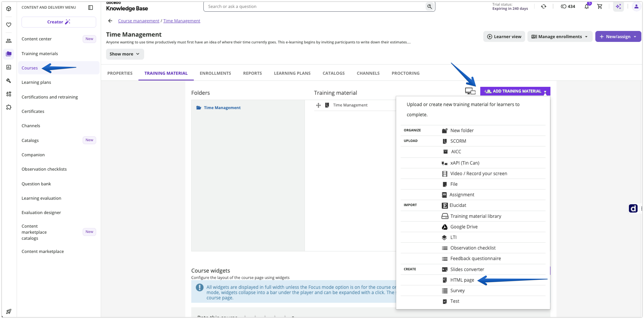The height and width of the screenshot is (319, 644).
Task: Click the sync refresh icon in header
Action: [x=543, y=6]
